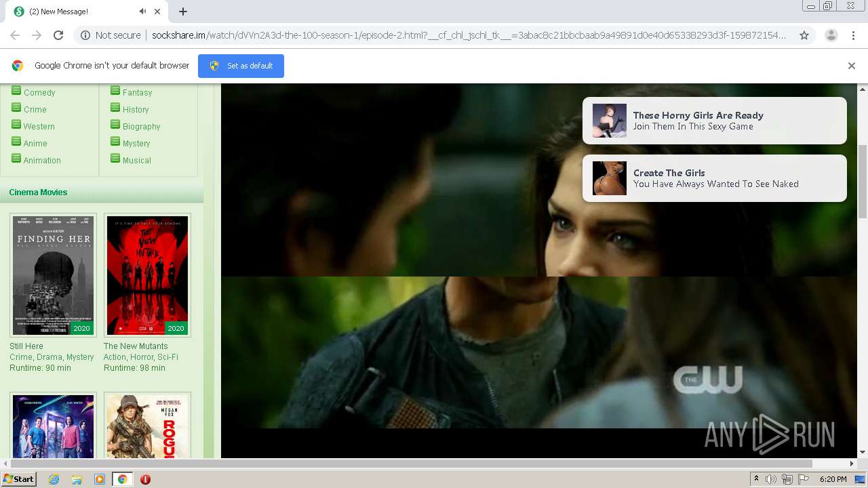This screenshot has width=868, height=488.
Task: Dismiss the default browser notification bar
Action: (852, 66)
